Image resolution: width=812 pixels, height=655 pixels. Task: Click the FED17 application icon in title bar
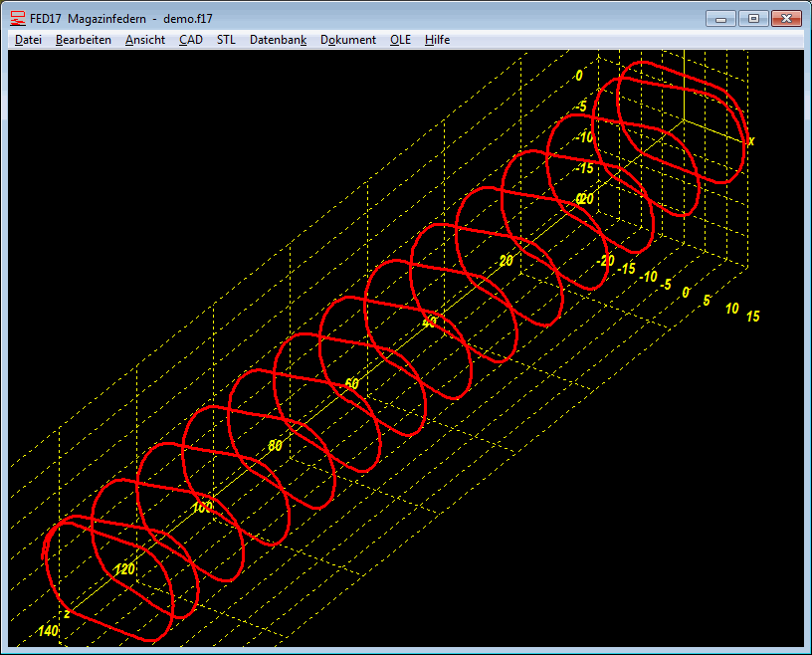[x=18, y=19]
